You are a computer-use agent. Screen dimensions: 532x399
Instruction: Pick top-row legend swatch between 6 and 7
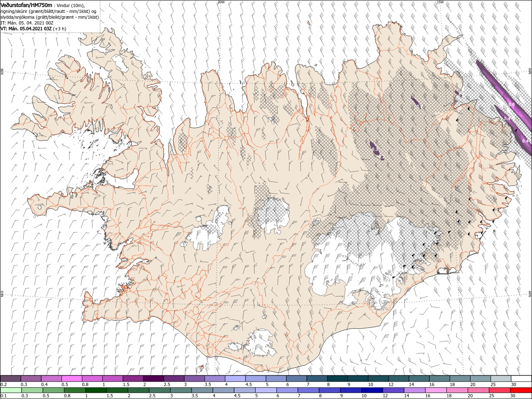(x=296, y=379)
